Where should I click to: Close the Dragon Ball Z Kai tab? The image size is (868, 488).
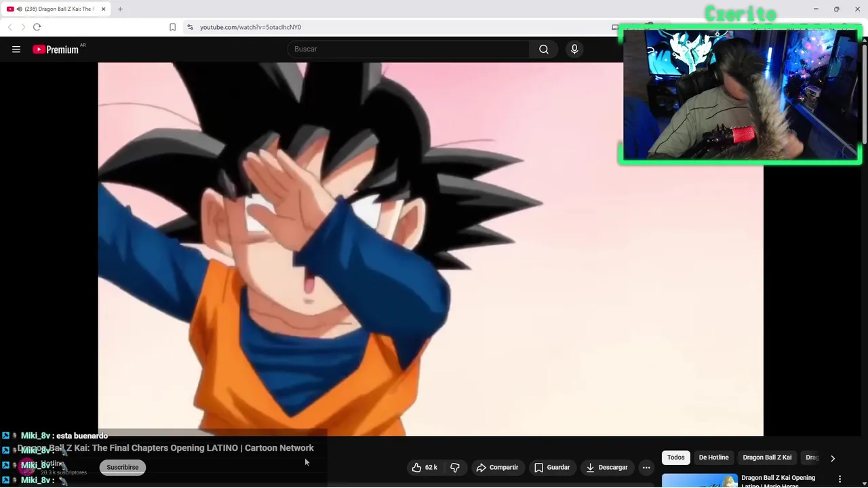(x=103, y=9)
